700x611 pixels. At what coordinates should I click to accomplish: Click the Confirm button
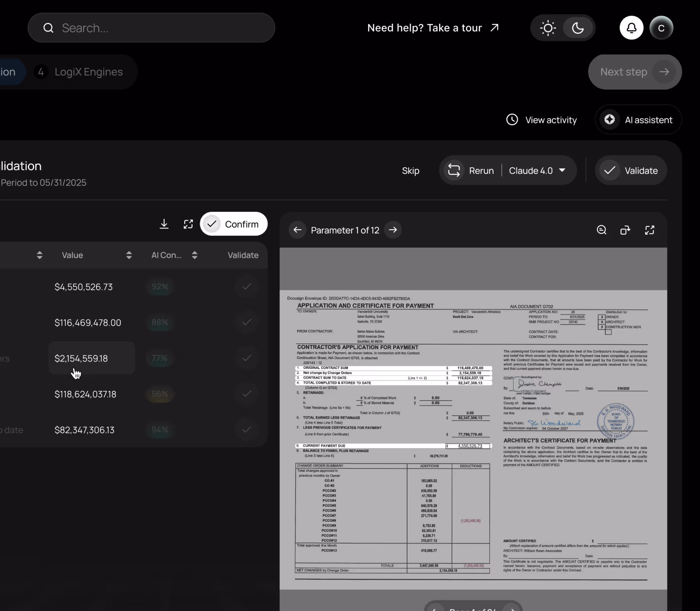pyautogui.click(x=233, y=224)
